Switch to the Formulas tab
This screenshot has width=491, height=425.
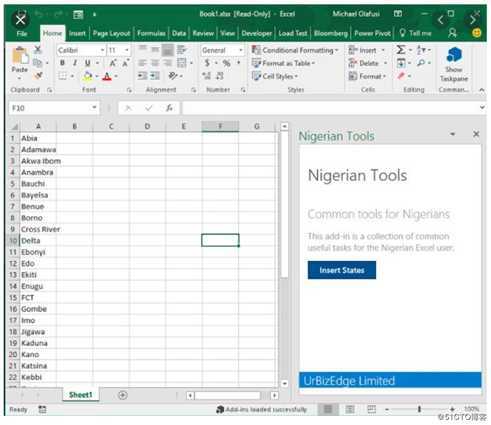(x=151, y=34)
